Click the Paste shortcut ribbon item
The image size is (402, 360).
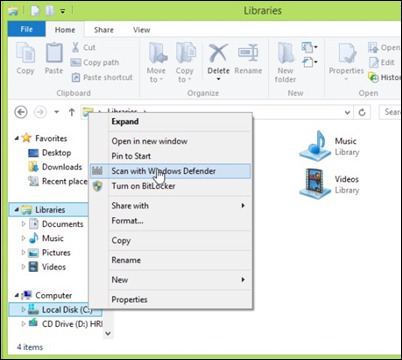[102, 77]
